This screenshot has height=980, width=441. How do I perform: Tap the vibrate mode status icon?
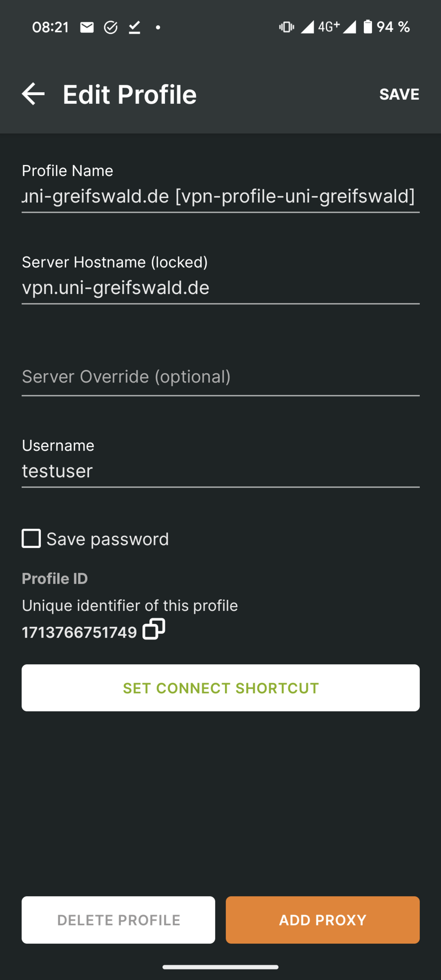(x=287, y=27)
